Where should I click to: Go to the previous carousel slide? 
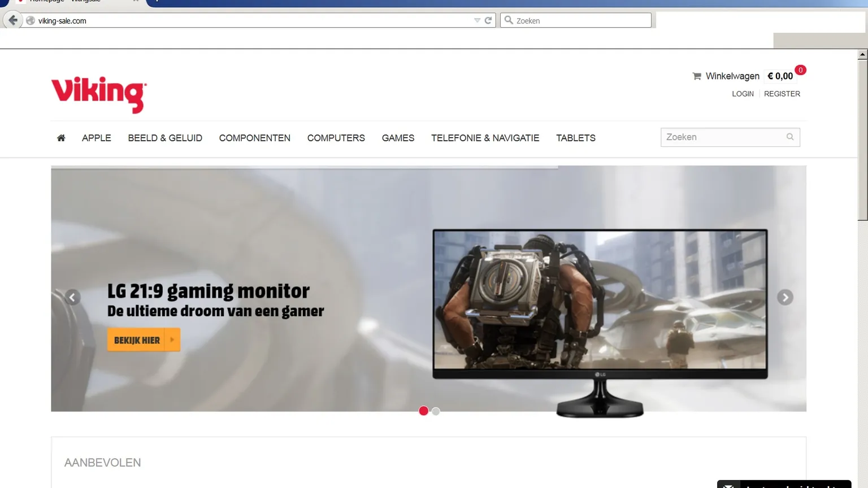pos(72,297)
